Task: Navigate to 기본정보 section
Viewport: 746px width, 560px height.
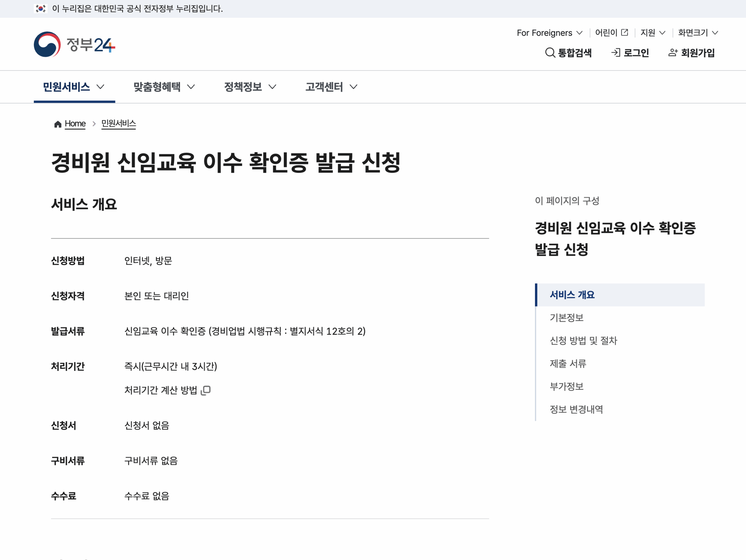Action: (567, 318)
